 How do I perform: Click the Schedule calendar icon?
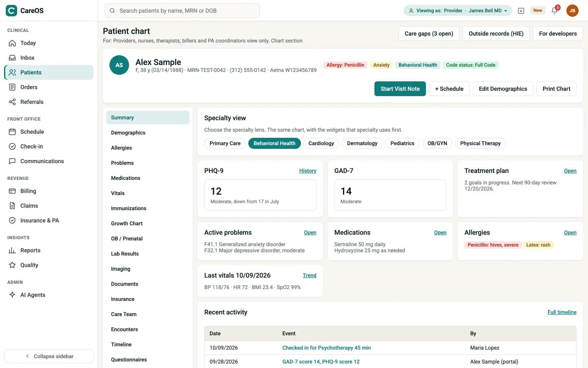[x=12, y=132]
